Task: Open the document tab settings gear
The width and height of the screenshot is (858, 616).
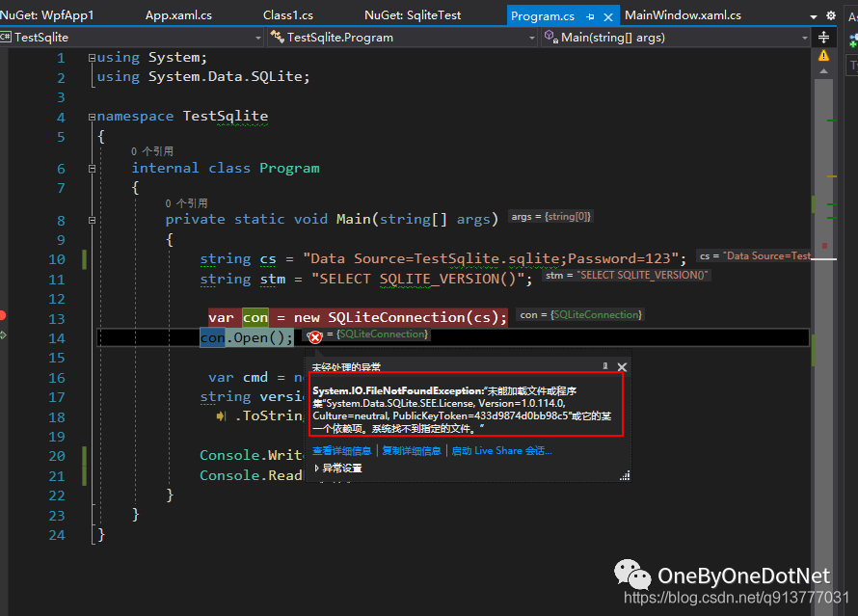Action: click(830, 16)
